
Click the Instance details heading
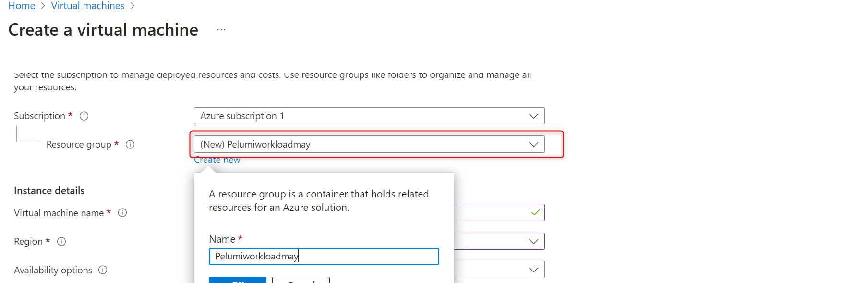pos(49,191)
